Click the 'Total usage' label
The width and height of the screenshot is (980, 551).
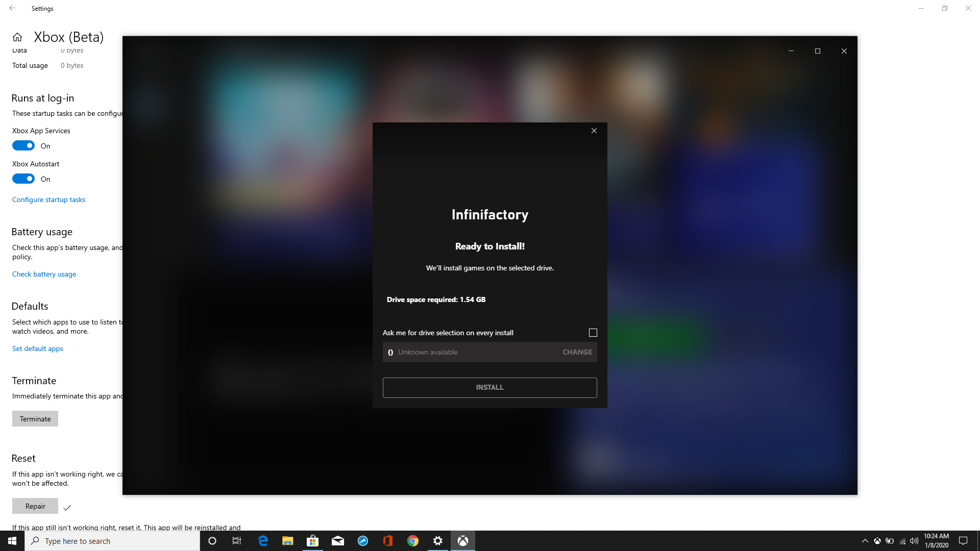[x=30, y=65]
